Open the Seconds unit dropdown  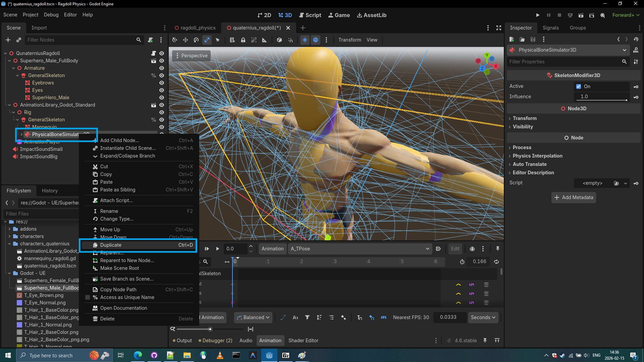pos(483,317)
